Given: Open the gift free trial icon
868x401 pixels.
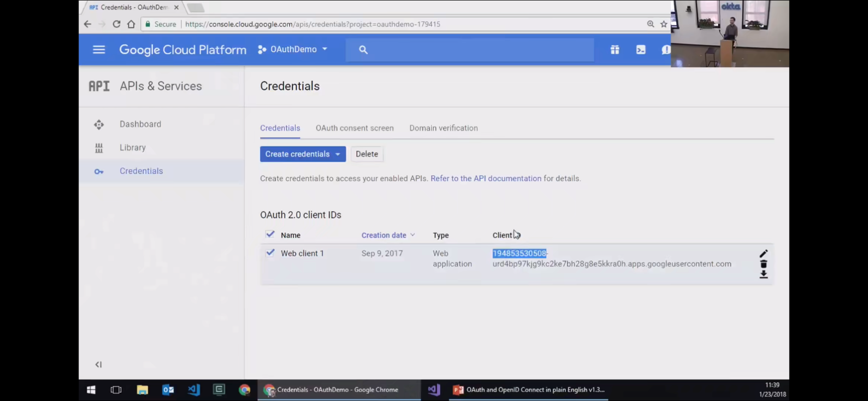Looking at the screenshot, I should pyautogui.click(x=615, y=49).
